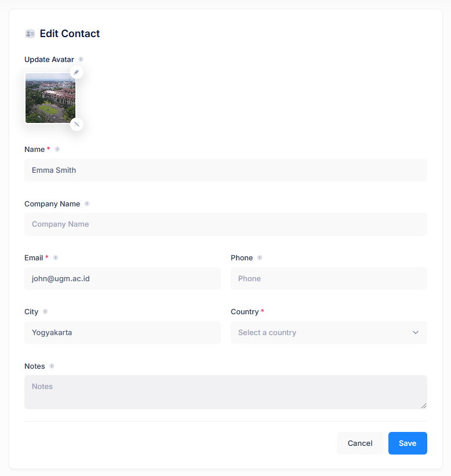This screenshot has width=451, height=476.
Task: Focus the Name field with Emma Smith
Action: coord(225,170)
